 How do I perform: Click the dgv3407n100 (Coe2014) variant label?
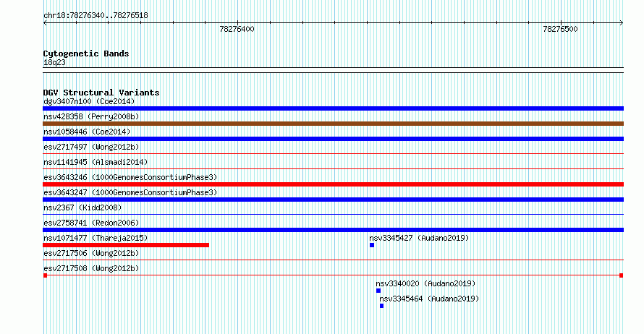[x=89, y=101]
